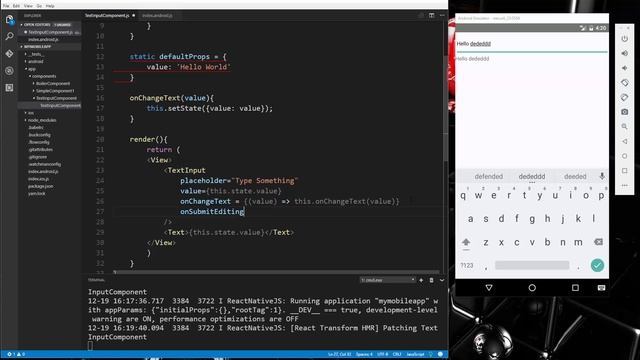
Task: Click the emulator sidebar back triangle
Action: pos(624,141)
